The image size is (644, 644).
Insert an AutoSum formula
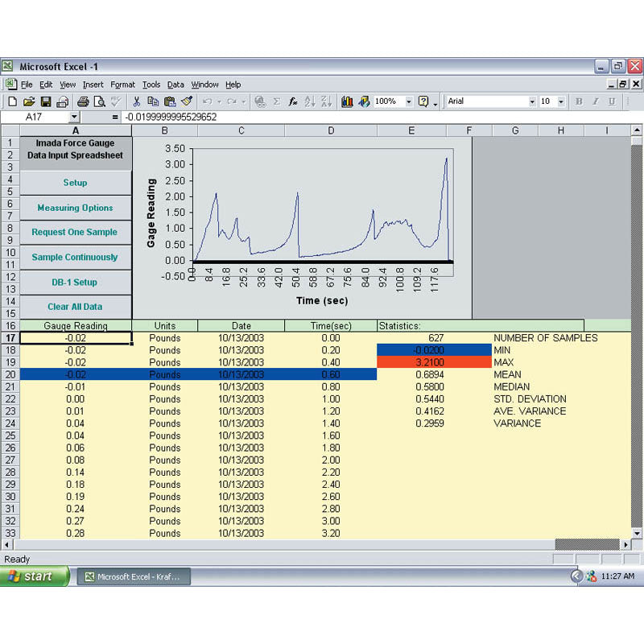[x=275, y=101]
